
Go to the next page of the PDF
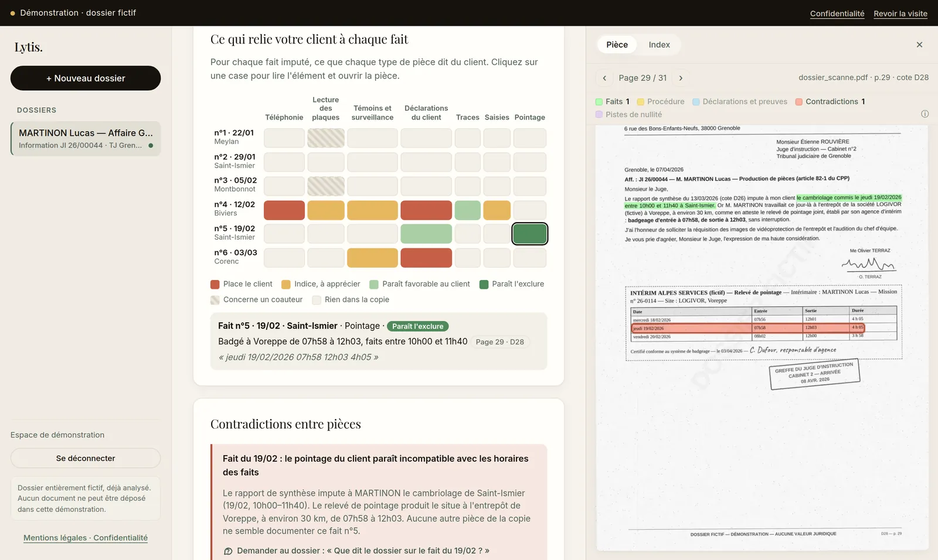click(x=681, y=78)
